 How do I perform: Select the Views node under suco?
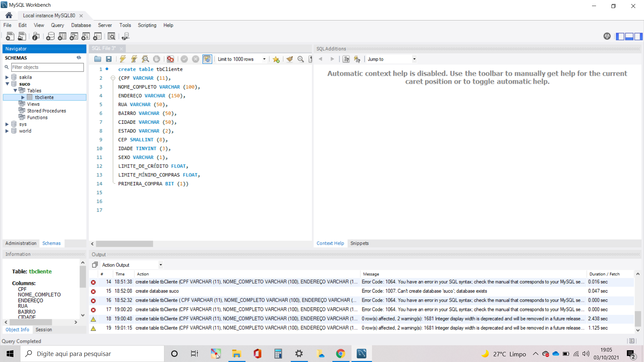tap(33, 104)
